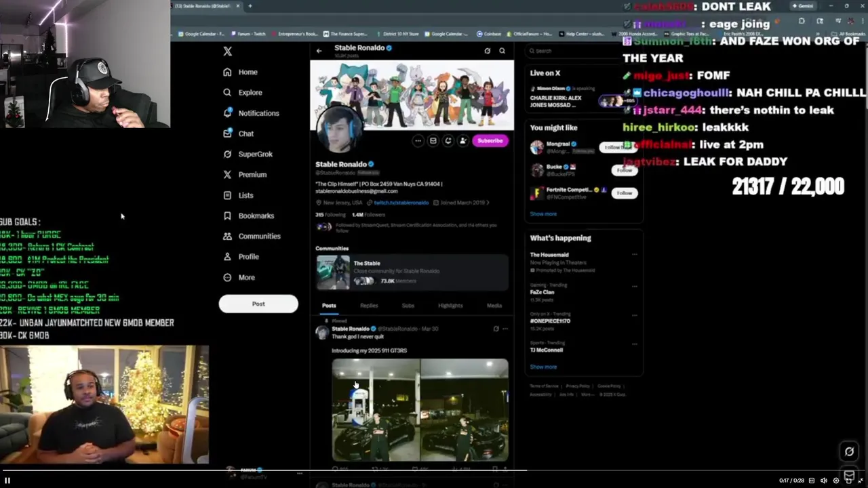
Task: Switch to the Subs tab
Action: coord(408,306)
